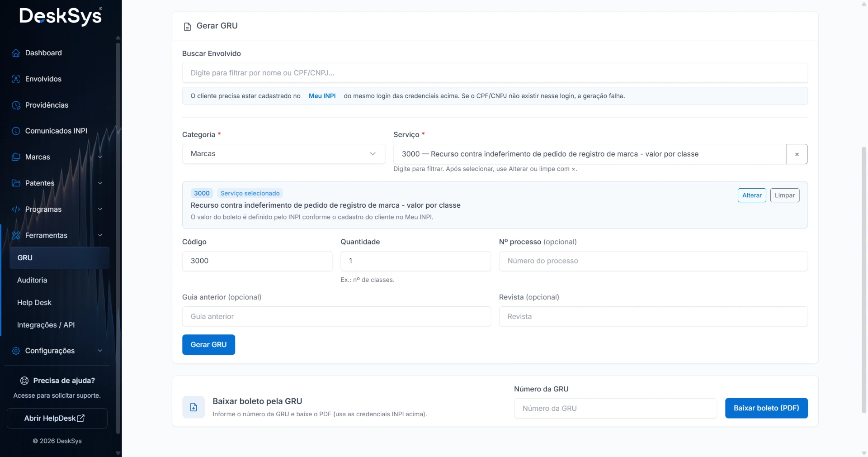Expand the Marcas submenu chevron

click(100, 157)
